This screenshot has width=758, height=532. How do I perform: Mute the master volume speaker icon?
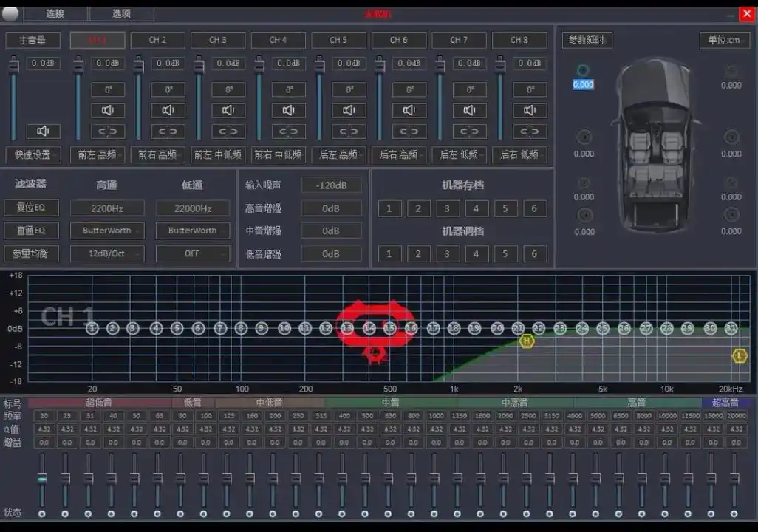pyautogui.click(x=42, y=131)
